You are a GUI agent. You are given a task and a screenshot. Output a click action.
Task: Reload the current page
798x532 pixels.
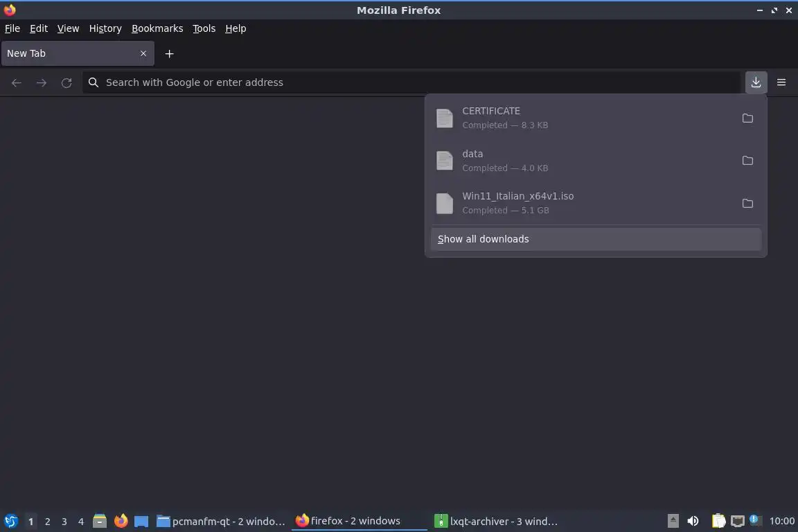point(66,82)
